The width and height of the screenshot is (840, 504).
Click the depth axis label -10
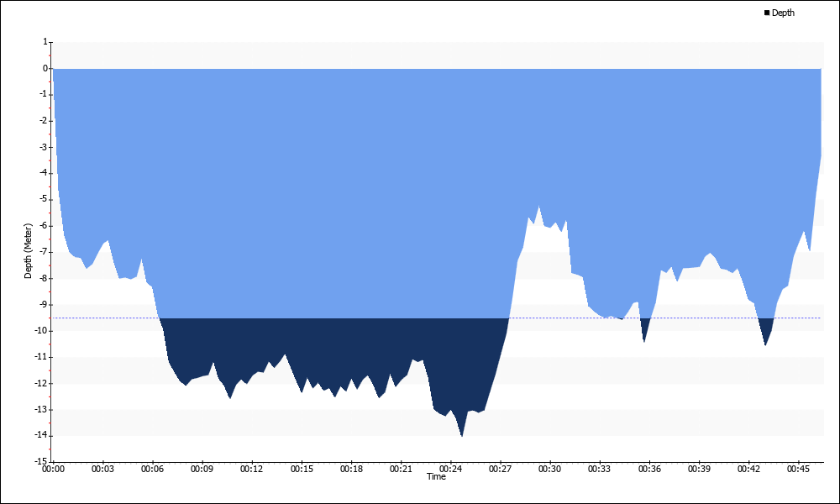click(42, 330)
